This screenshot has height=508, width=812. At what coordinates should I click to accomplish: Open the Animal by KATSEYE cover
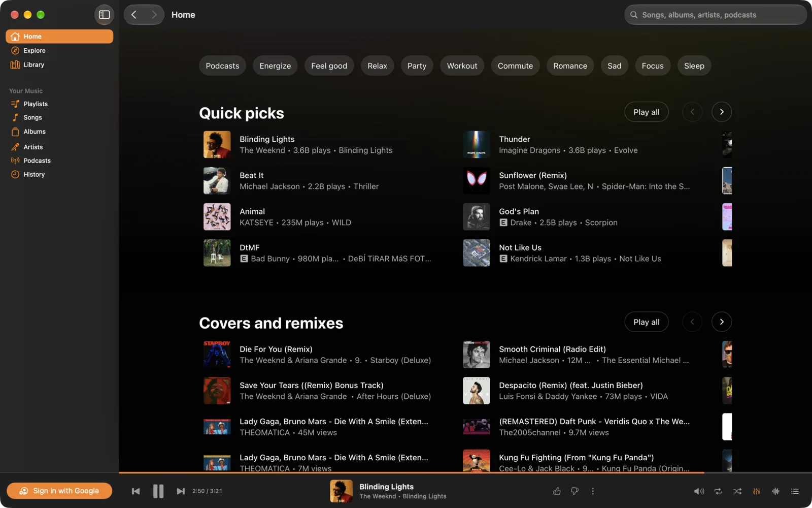point(217,217)
